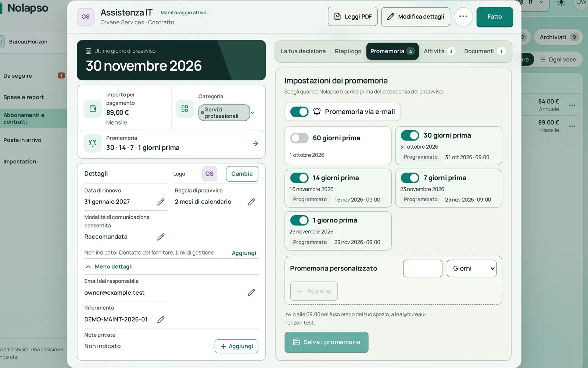Select the Attività tab
The width and height of the screenshot is (588, 368).
[439, 51]
